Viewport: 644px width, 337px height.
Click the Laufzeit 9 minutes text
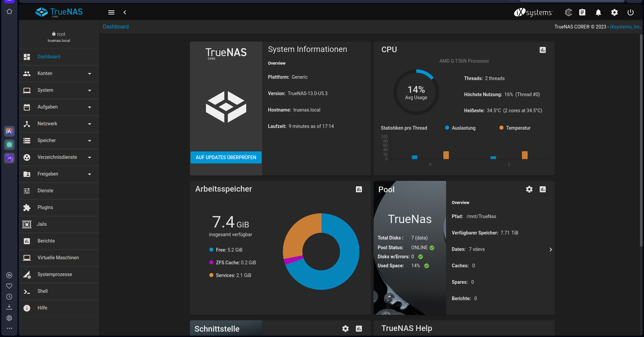click(x=301, y=126)
